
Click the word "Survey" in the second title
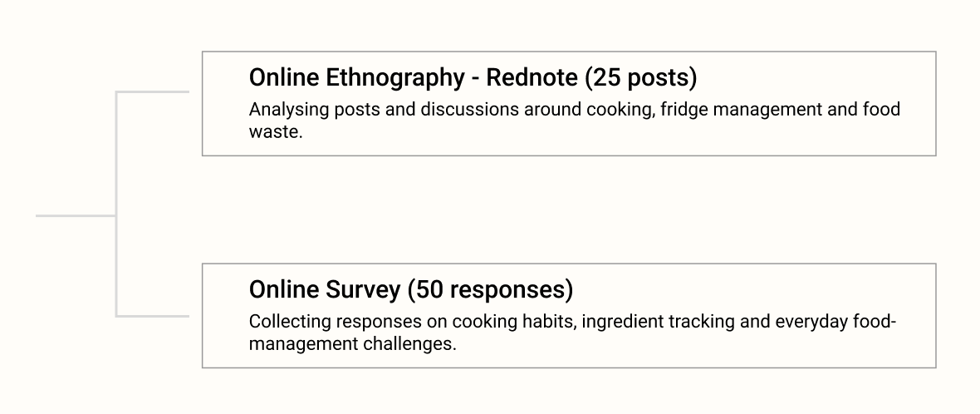click(362, 289)
